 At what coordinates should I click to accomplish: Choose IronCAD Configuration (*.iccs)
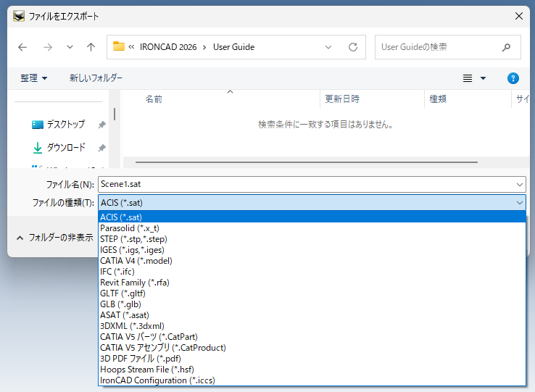[312, 380]
